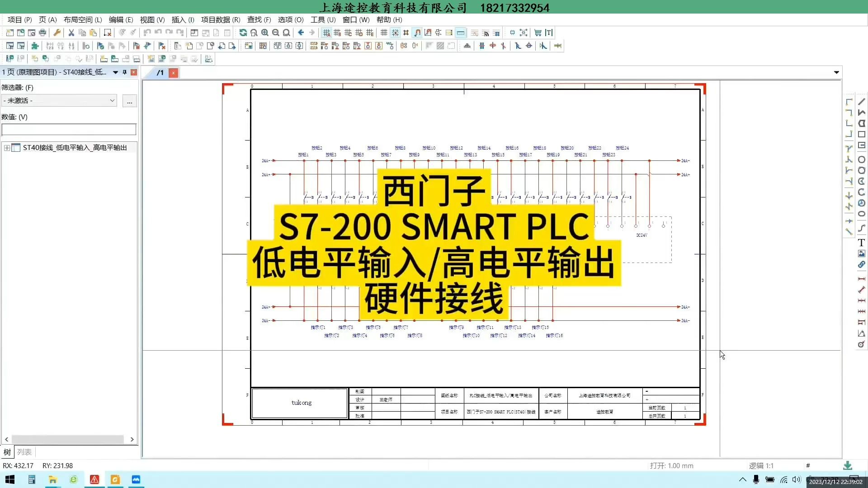This screenshot has width=868, height=488.
Task: Open 工具 (U) menu
Action: click(x=323, y=20)
